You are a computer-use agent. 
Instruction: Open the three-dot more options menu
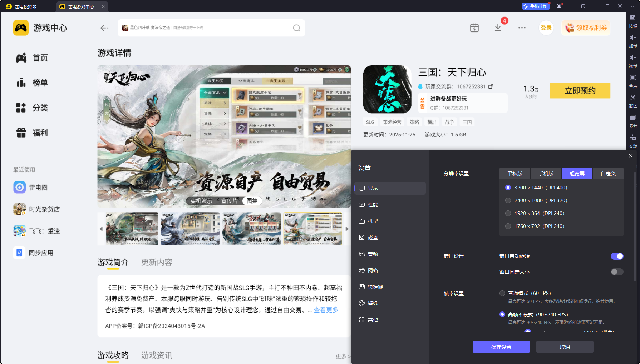point(522,28)
